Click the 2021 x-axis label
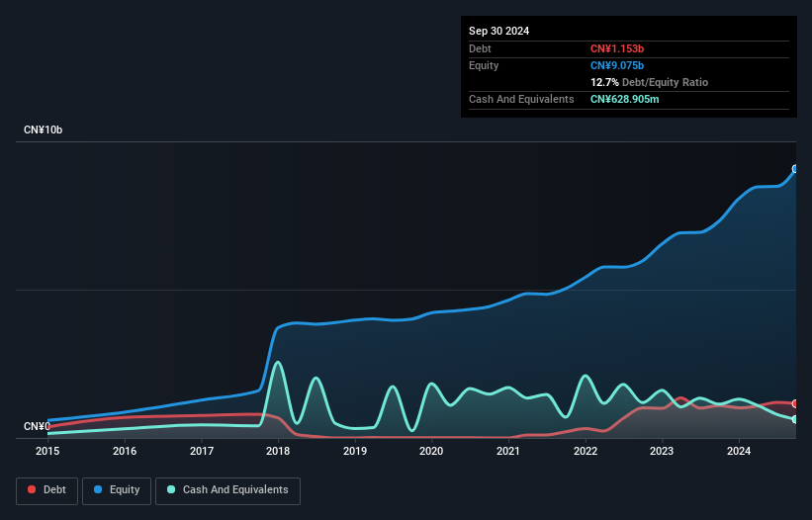 click(508, 451)
